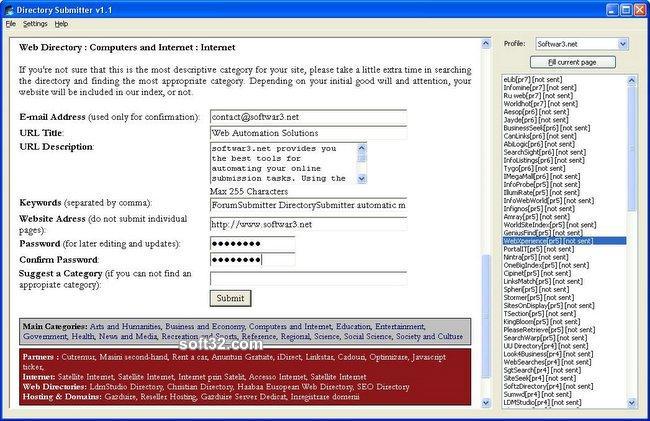Click the URL Title input field

(308, 133)
